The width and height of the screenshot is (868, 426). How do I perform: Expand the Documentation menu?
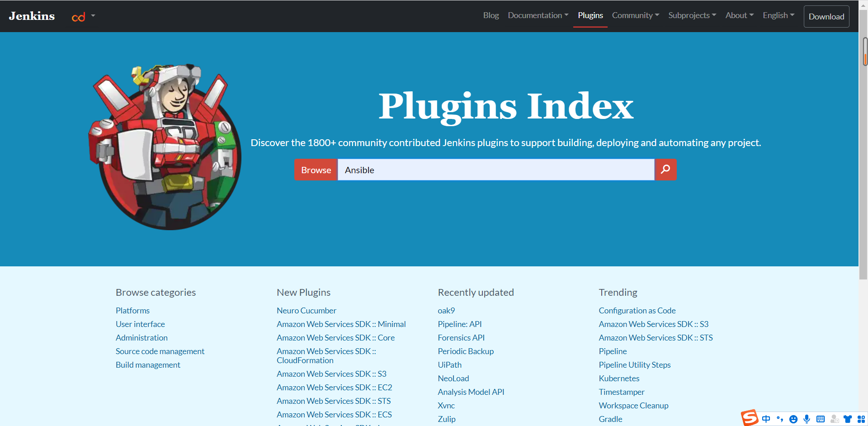click(x=538, y=15)
